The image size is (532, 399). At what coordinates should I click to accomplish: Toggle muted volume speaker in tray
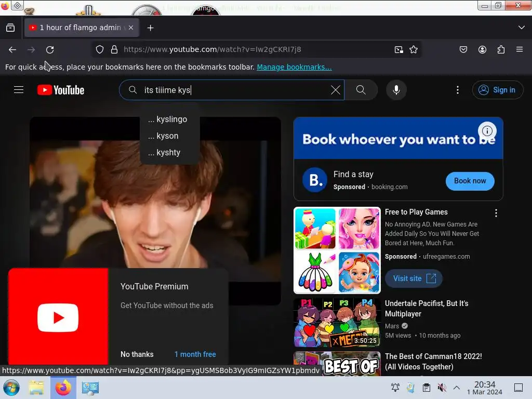(442, 387)
